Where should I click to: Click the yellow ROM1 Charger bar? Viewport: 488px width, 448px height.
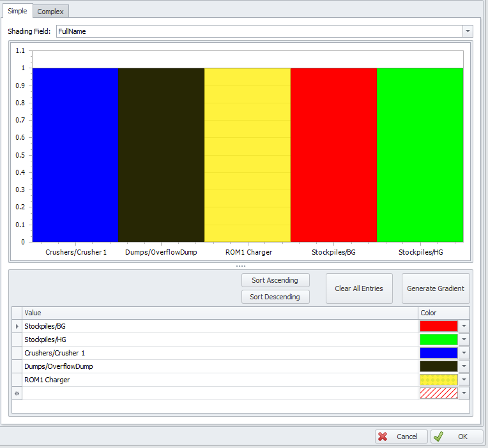click(247, 155)
